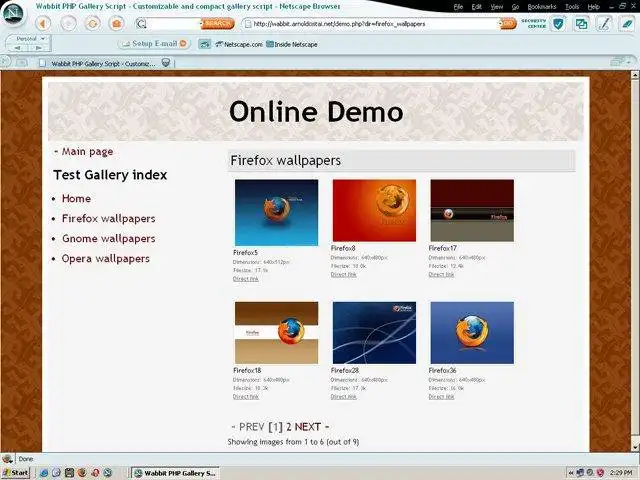
Task: Click the Netscape N logo
Action: tap(12, 13)
